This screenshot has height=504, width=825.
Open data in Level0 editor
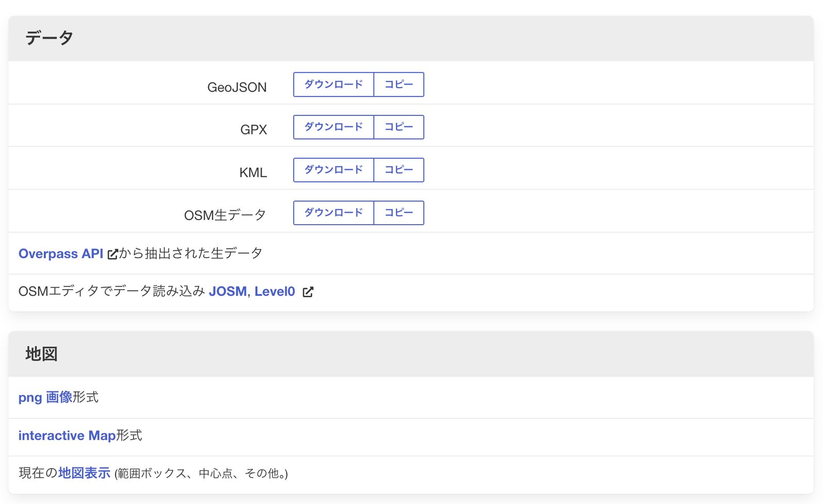coord(274,292)
